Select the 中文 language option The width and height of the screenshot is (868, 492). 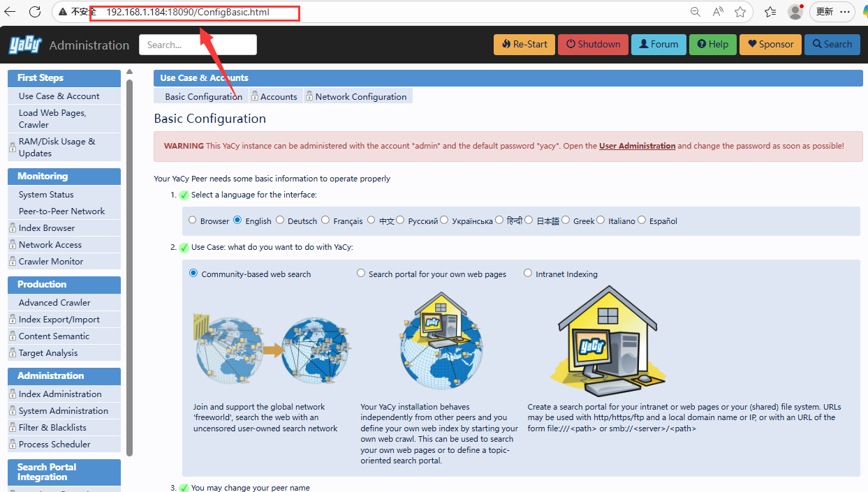(372, 221)
